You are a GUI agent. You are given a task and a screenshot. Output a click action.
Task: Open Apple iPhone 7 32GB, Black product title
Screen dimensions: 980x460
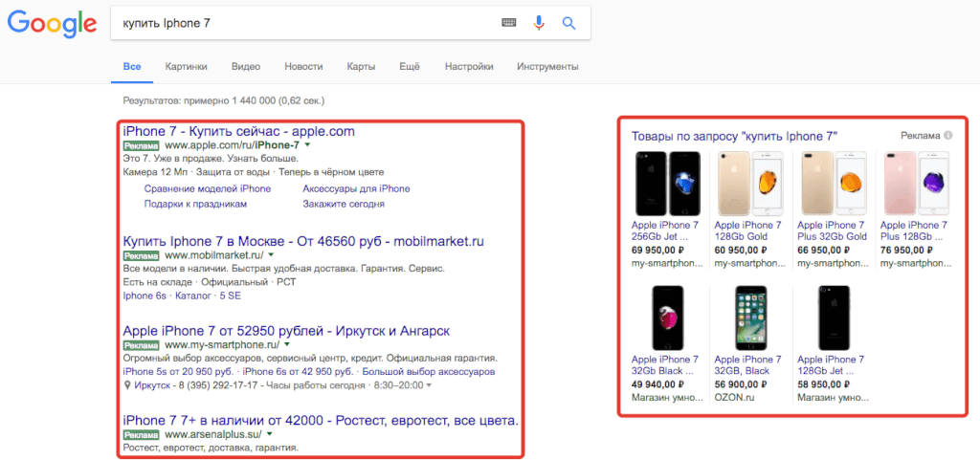(x=748, y=365)
